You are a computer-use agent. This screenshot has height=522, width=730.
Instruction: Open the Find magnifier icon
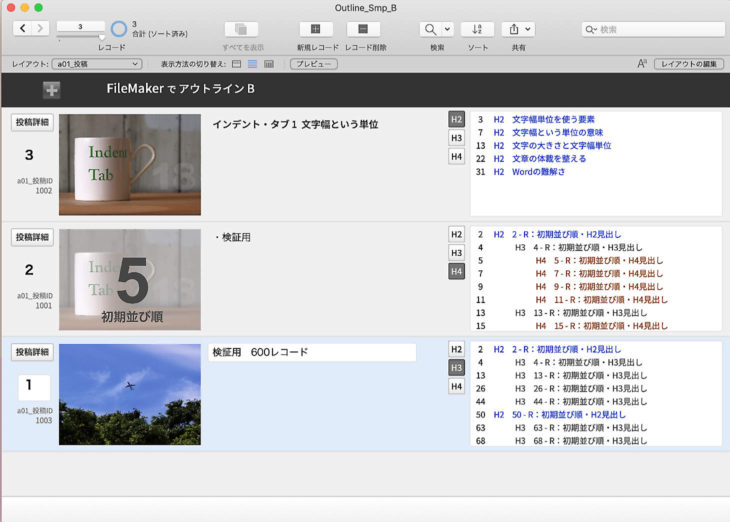[430, 29]
